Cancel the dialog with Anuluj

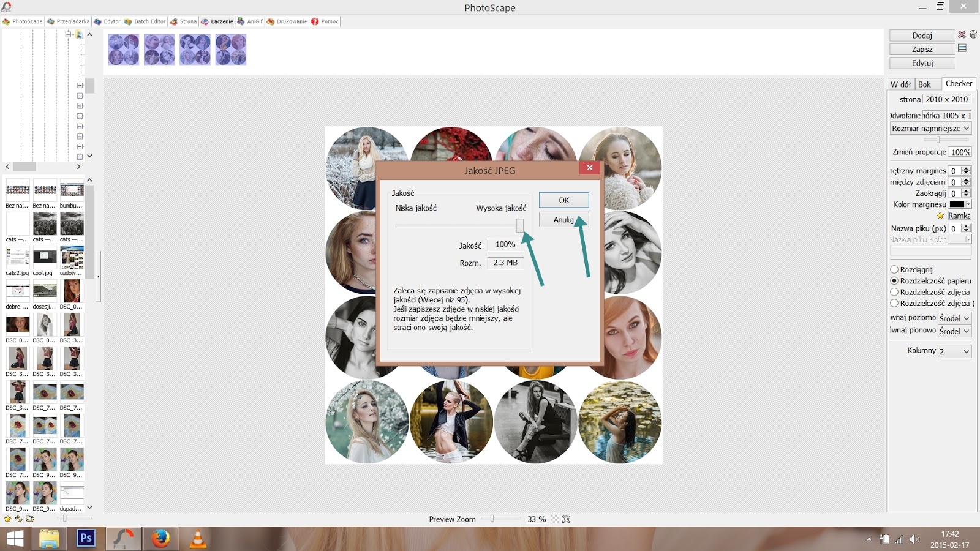[x=564, y=220]
